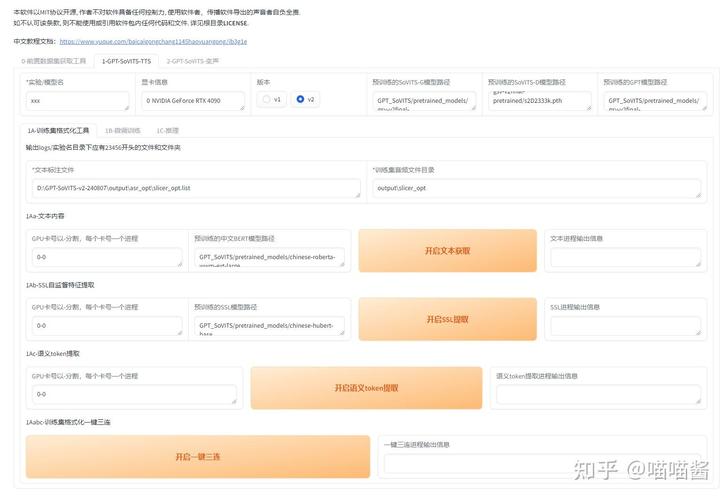Click the 开启一键三连 button
This screenshot has height=500, width=728.
click(x=198, y=457)
